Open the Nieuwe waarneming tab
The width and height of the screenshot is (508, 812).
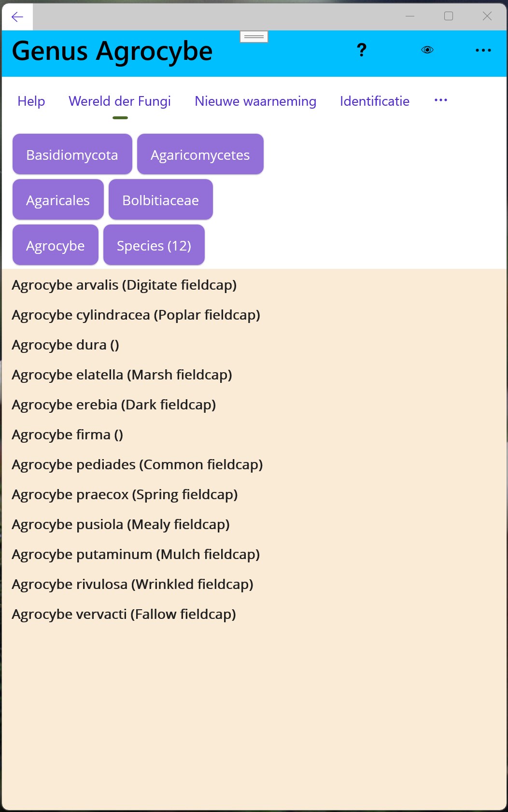click(x=255, y=101)
